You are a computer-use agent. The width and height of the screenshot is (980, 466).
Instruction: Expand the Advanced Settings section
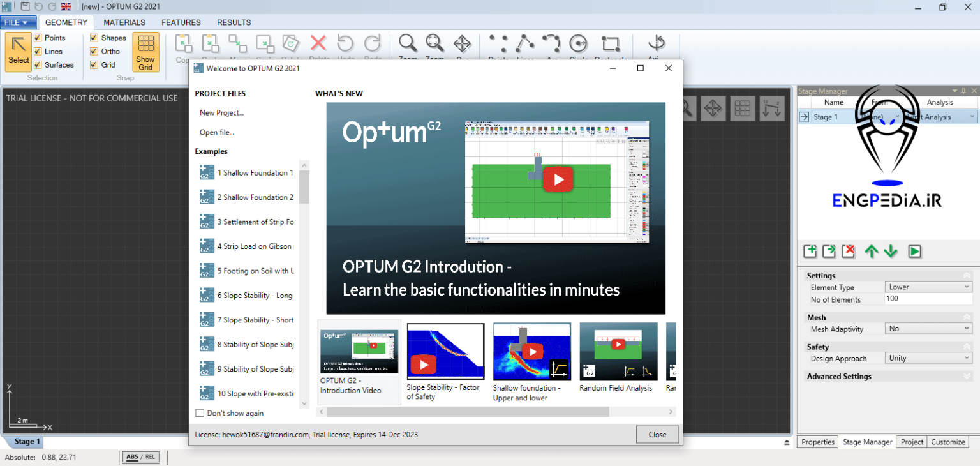(967, 376)
